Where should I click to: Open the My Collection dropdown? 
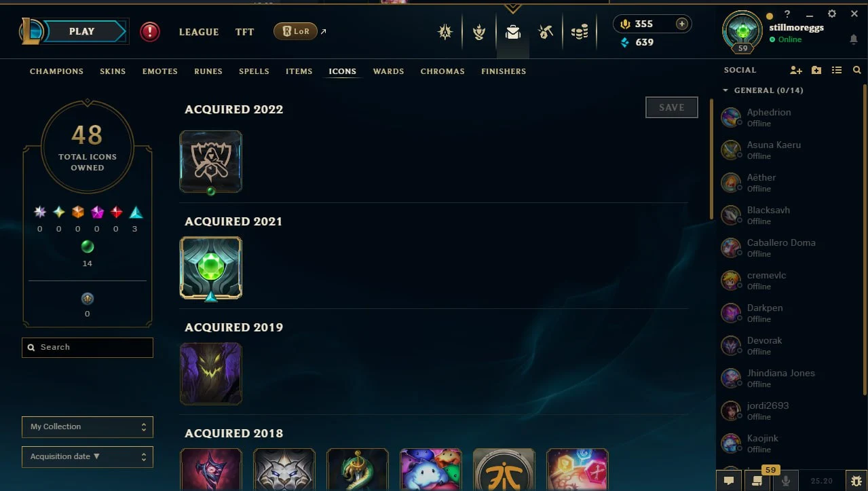tap(88, 427)
